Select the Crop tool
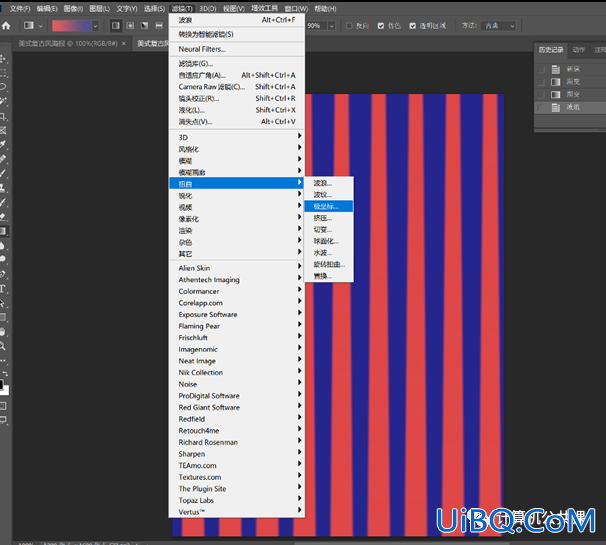 (x=3, y=116)
